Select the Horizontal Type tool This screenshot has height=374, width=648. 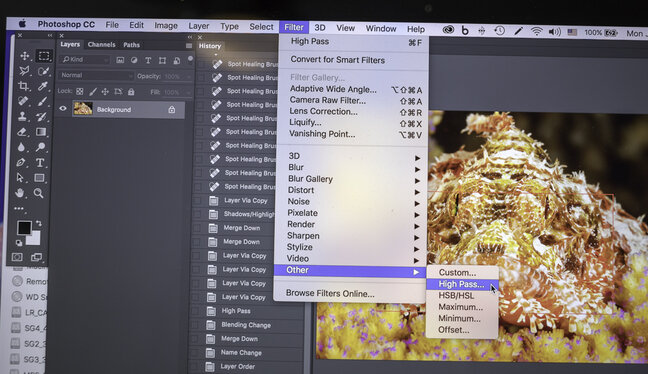[x=40, y=162]
